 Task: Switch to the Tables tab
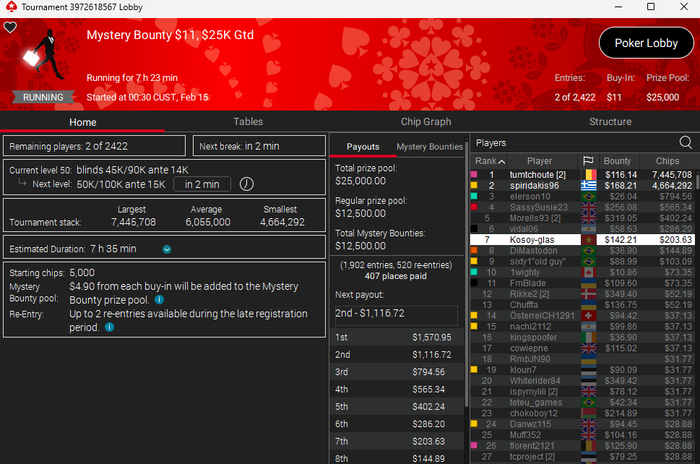(248, 121)
